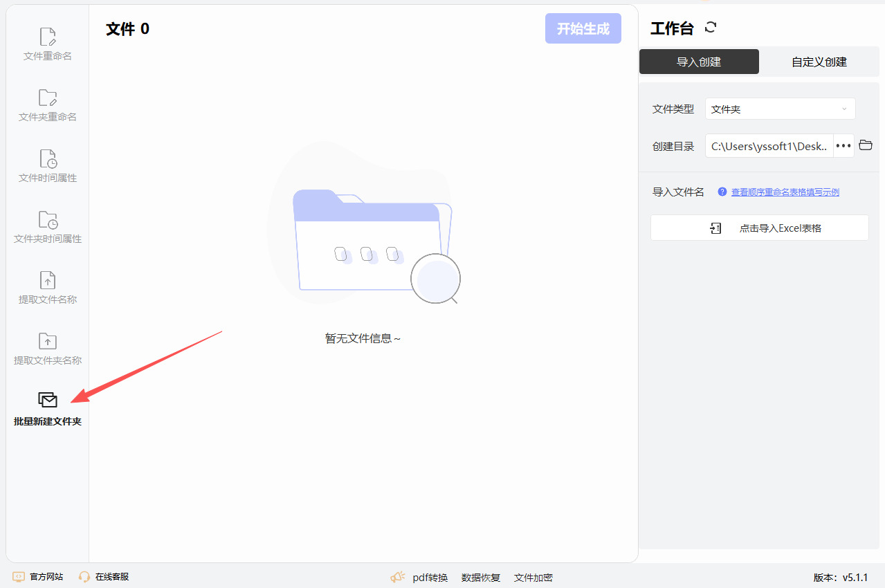Click the 点击导入Excel表格 button
This screenshot has width=885, height=588.
(760, 228)
